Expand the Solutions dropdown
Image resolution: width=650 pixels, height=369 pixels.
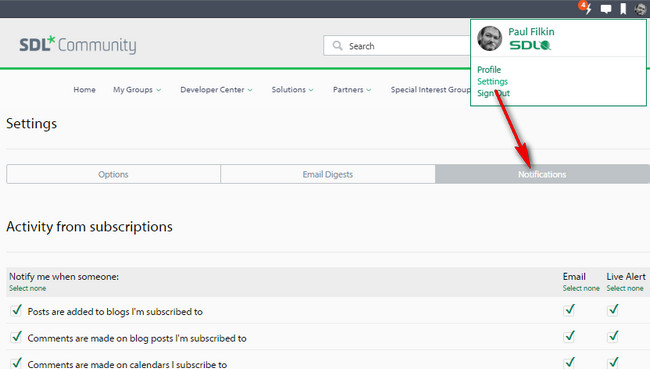point(292,90)
